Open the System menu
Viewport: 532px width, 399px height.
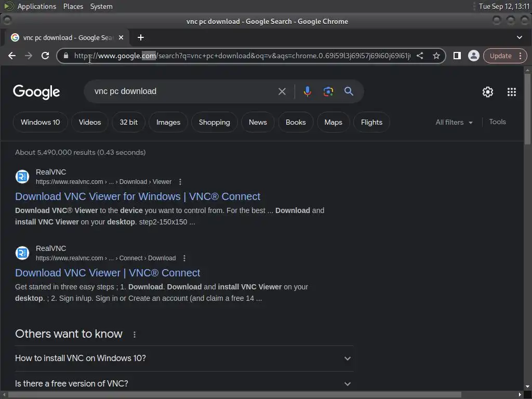pos(101,6)
